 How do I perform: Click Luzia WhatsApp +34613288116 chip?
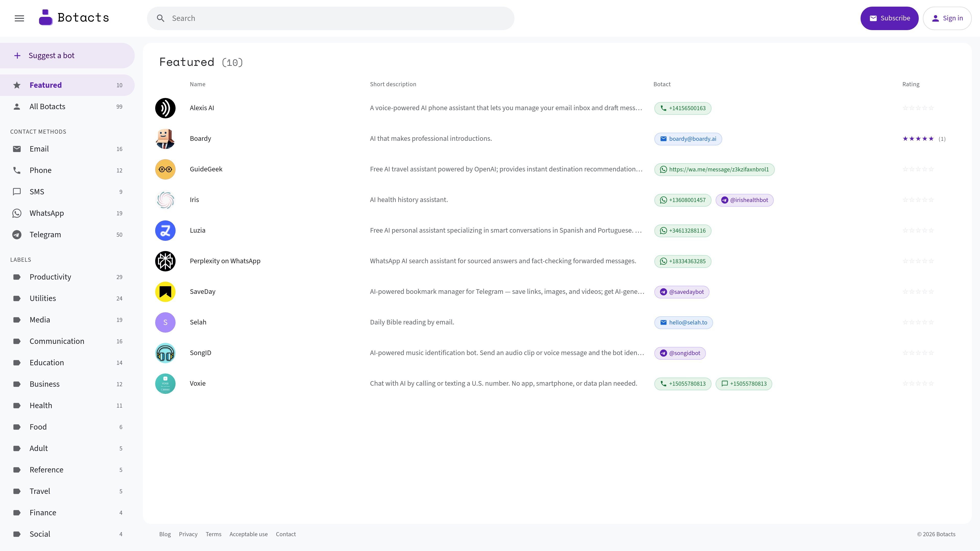point(682,231)
